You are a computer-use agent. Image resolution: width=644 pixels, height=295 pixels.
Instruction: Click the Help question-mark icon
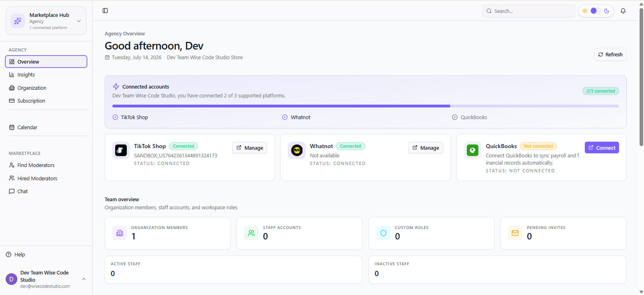(8, 254)
